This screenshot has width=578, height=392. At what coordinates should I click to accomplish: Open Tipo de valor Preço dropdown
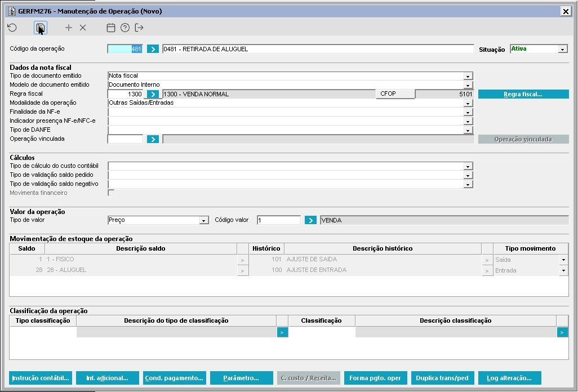coord(203,220)
